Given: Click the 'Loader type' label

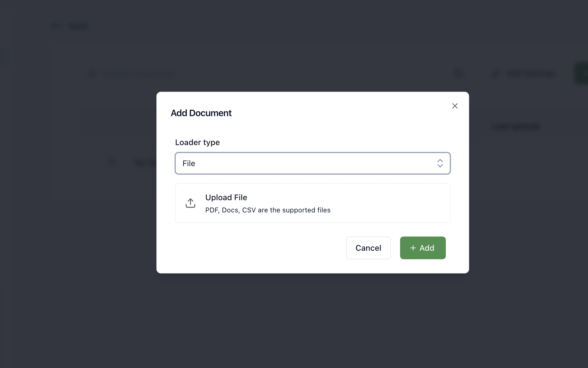Looking at the screenshot, I should pos(197,142).
